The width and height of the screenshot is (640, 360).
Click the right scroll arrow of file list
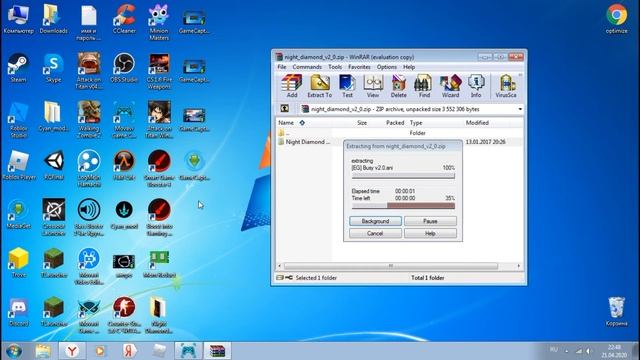coord(519,266)
